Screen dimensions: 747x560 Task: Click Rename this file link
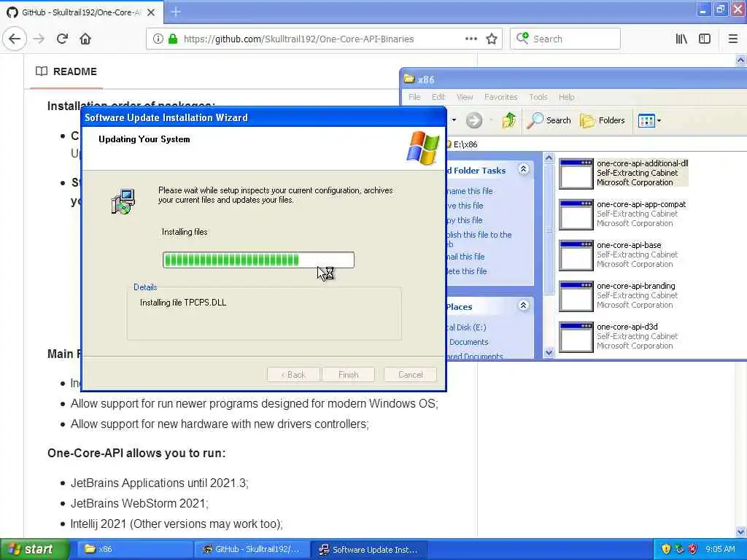tap(470, 191)
